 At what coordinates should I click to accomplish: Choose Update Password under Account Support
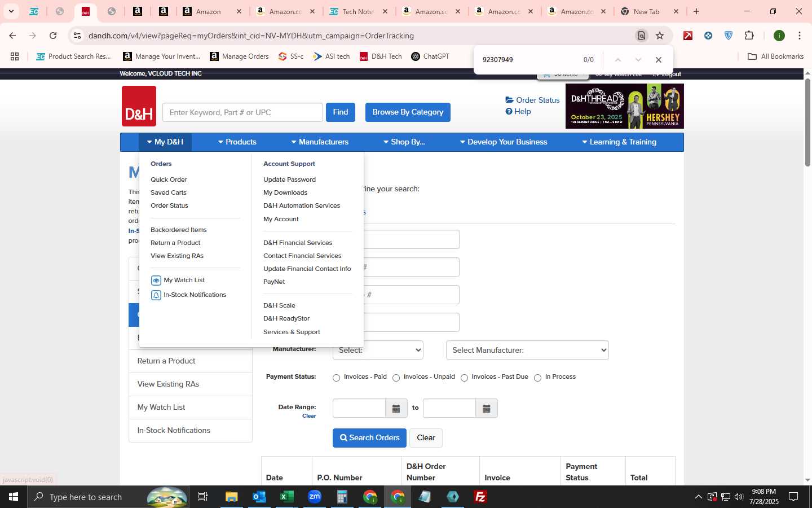click(289, 179)
